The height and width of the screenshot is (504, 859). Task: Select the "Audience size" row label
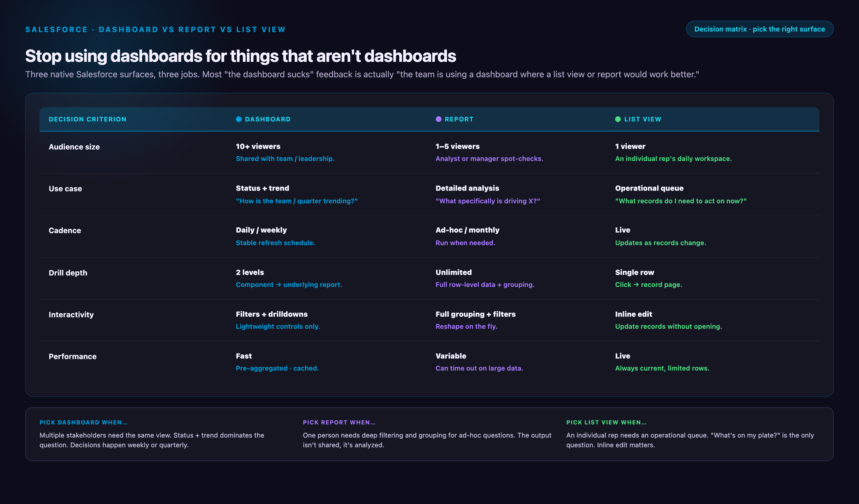[x=74, y=147]
